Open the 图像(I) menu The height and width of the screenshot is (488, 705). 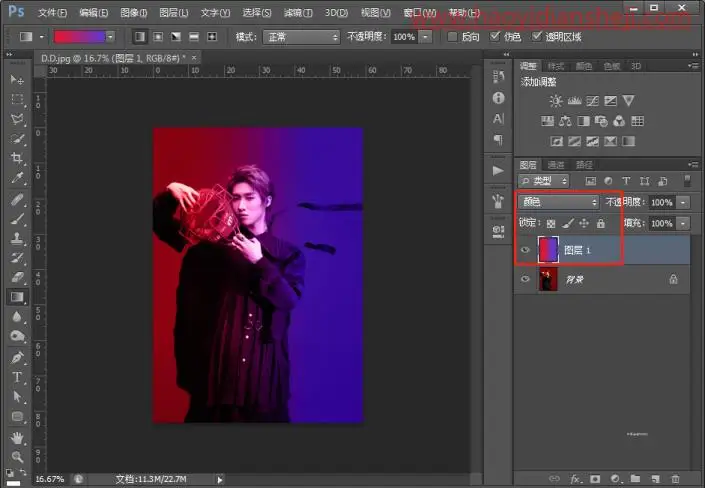click(x=134, y=13)
